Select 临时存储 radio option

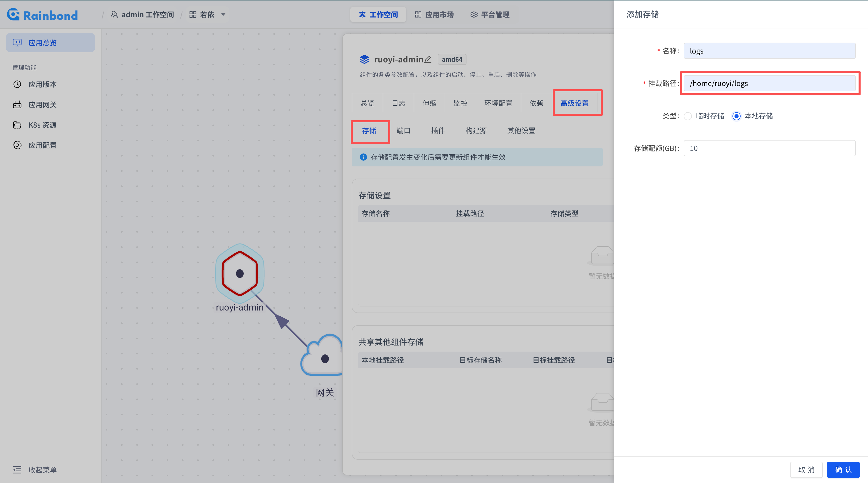688,116
